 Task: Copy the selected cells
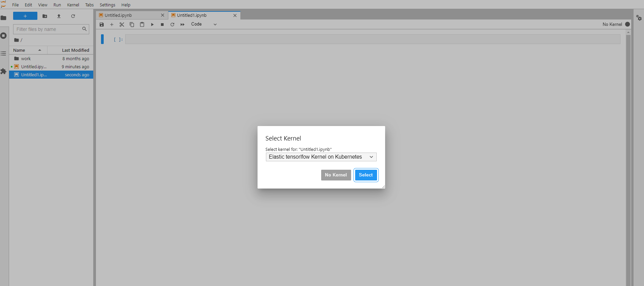[132, 25]
